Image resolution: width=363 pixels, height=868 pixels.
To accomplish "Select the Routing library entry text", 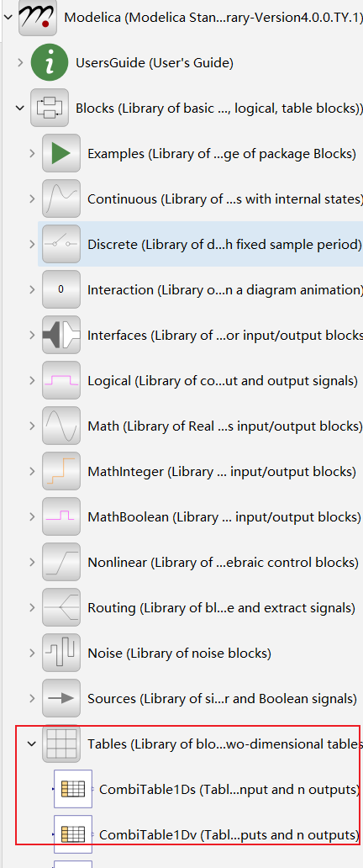I will (x=221, y=608).
